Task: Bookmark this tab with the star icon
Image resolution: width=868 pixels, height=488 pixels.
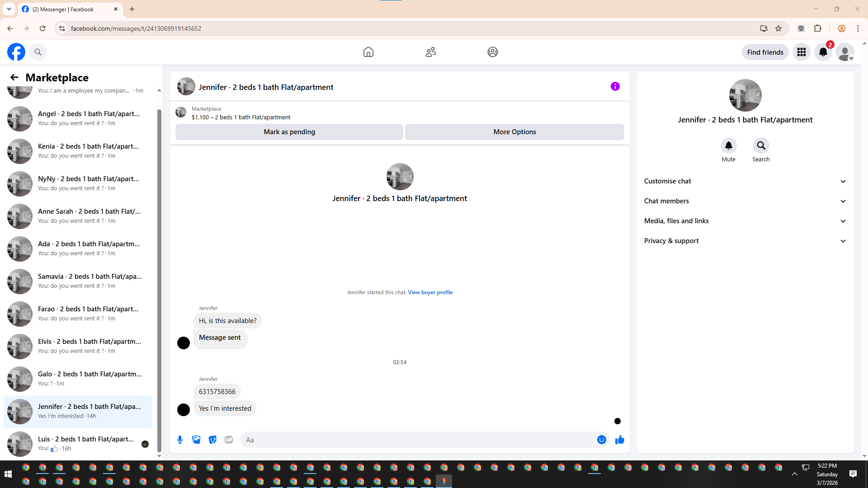Action: tap(778, 28)
